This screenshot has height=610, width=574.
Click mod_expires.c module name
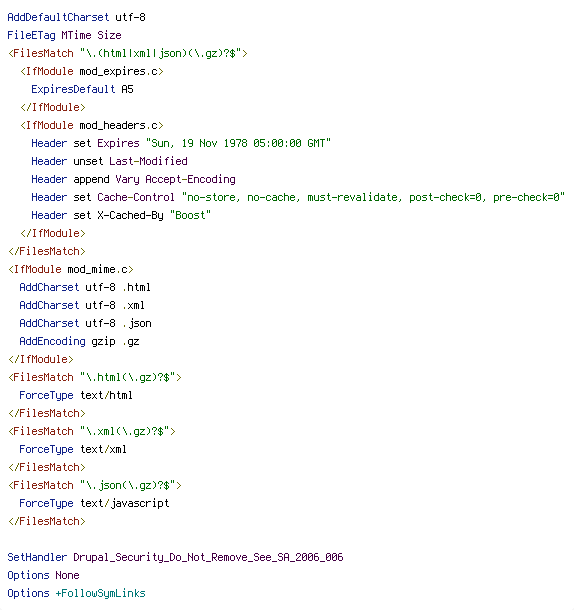pyautogui.click(x=116, y=72)
